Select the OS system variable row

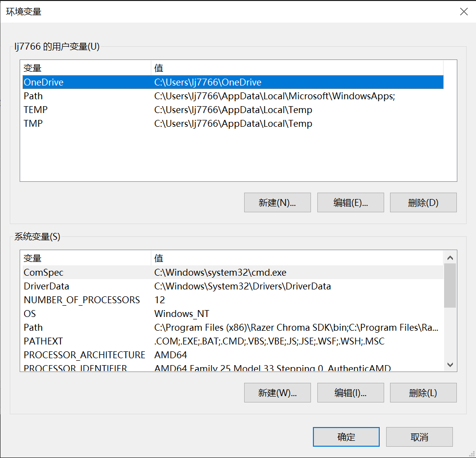(x=30, y=314)
